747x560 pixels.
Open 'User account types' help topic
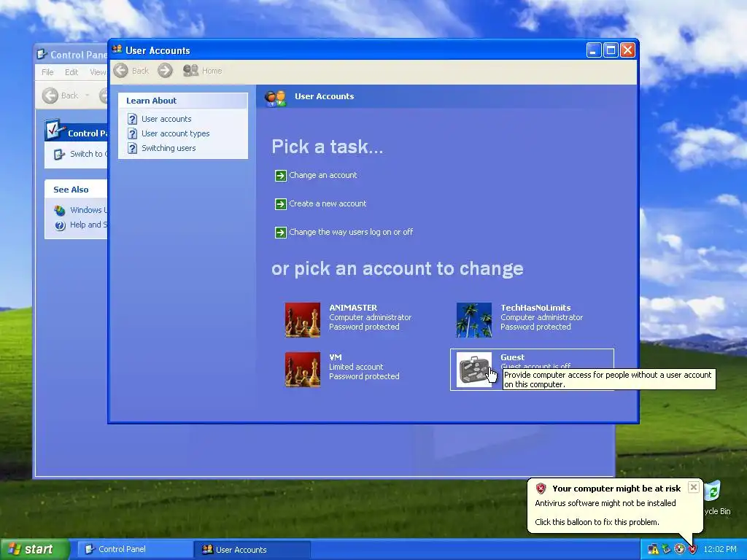tap(175, 134)
